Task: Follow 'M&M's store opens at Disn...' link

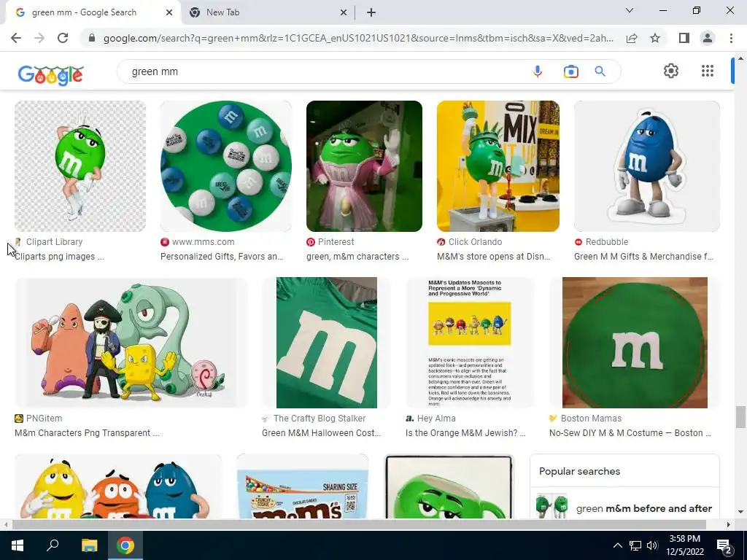Action: [x=494, y=256]
